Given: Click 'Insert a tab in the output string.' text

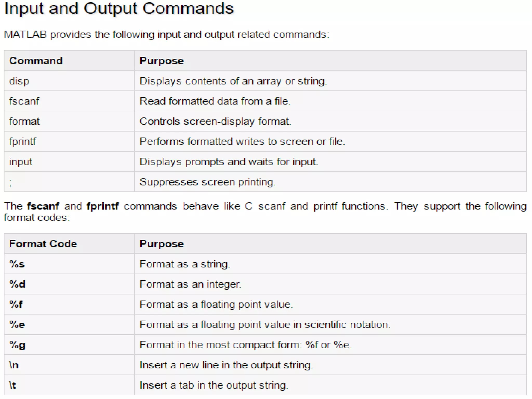Looking at the screenshot, I should click(x=214, y=385).
